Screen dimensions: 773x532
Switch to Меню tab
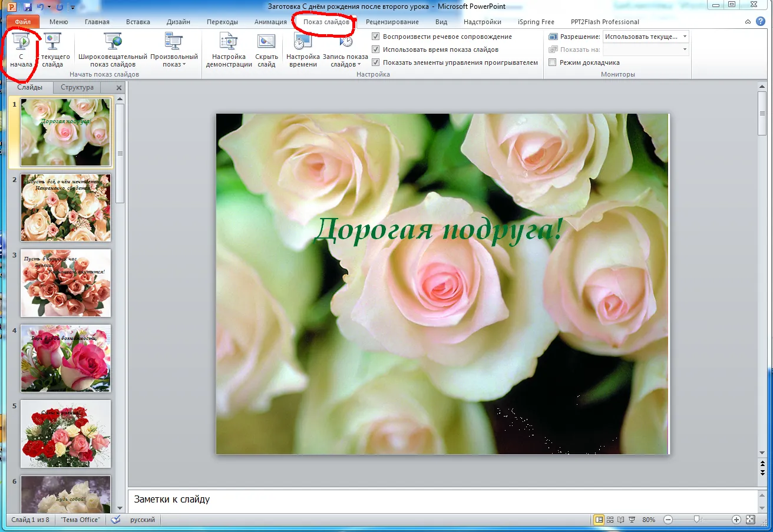(58, 22)
